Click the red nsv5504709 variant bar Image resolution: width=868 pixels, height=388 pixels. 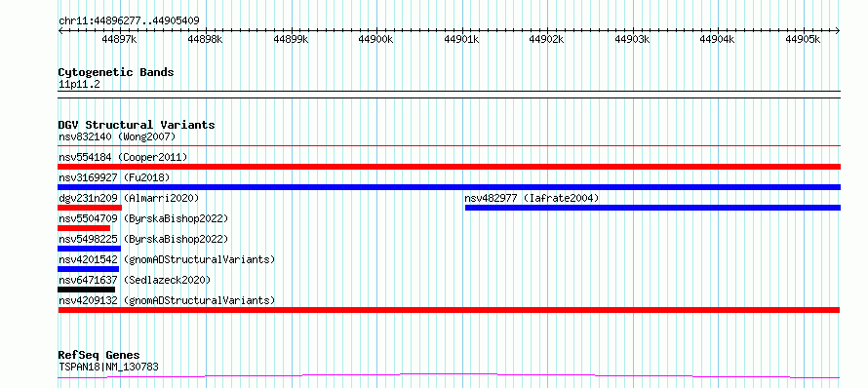coord(84,228)
